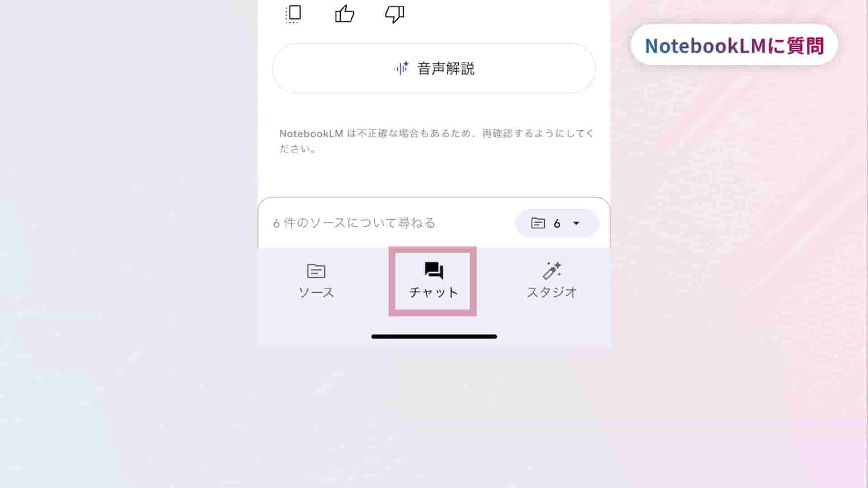This screenshot has height=488, width=868.
Task: Mark the answer with thumbs-down
Action: tap(395, 14)
